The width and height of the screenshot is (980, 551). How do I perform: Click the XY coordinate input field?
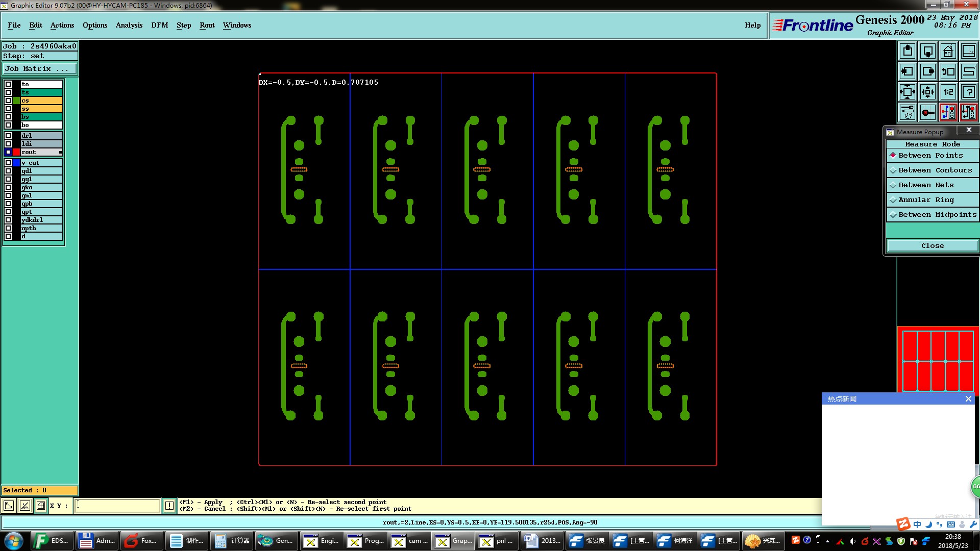117,506
